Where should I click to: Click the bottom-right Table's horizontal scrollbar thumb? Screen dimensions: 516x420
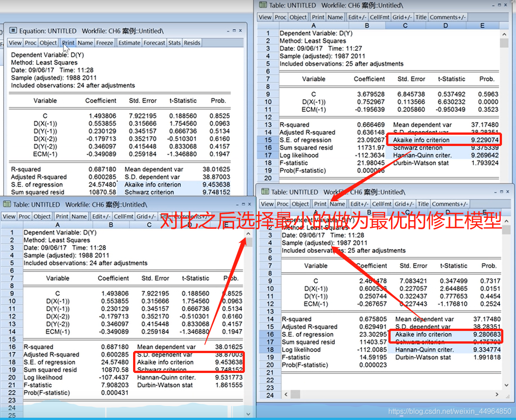click(x=295, y=394)
